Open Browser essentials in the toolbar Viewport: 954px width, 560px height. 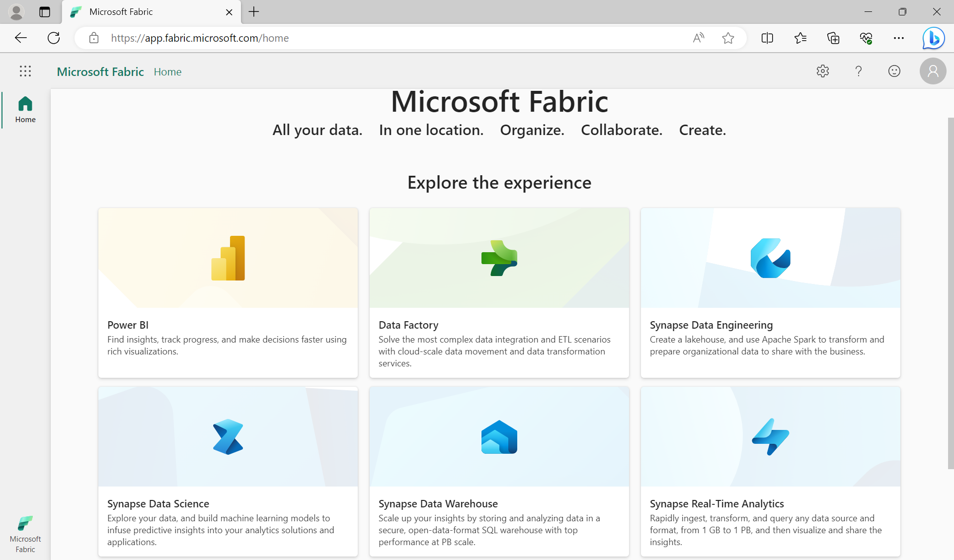click(866, 38)
